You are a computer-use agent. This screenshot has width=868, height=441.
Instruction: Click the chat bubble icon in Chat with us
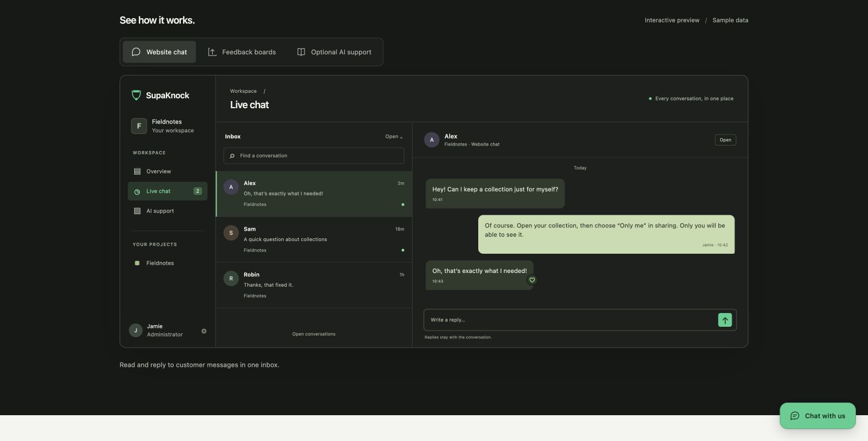(795, 416)
